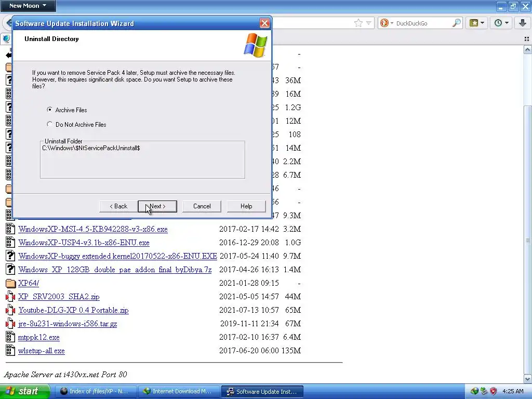The height and width of the screenshot is (399, 532).
Task: Click the DuckDuckGo search engine icon
Action: pos(384,23)
